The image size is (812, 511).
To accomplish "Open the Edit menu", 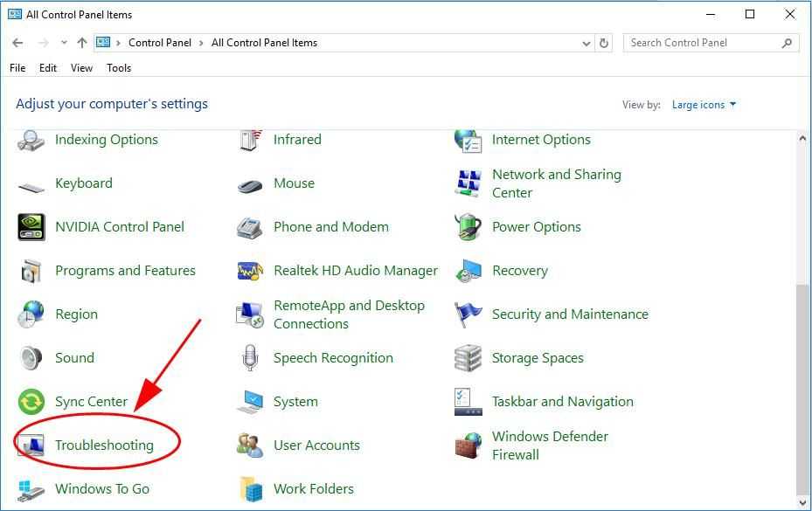I will click(x=48, y=68).
